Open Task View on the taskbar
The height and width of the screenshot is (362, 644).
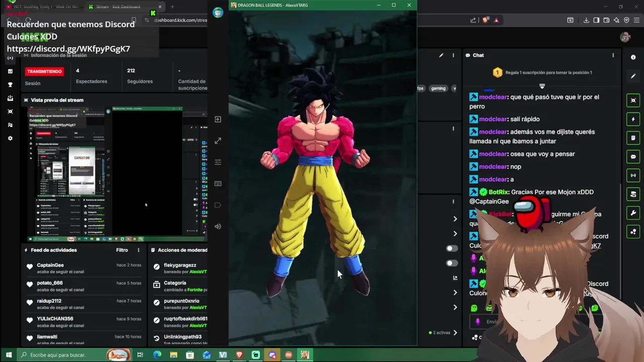pos(140,355)
